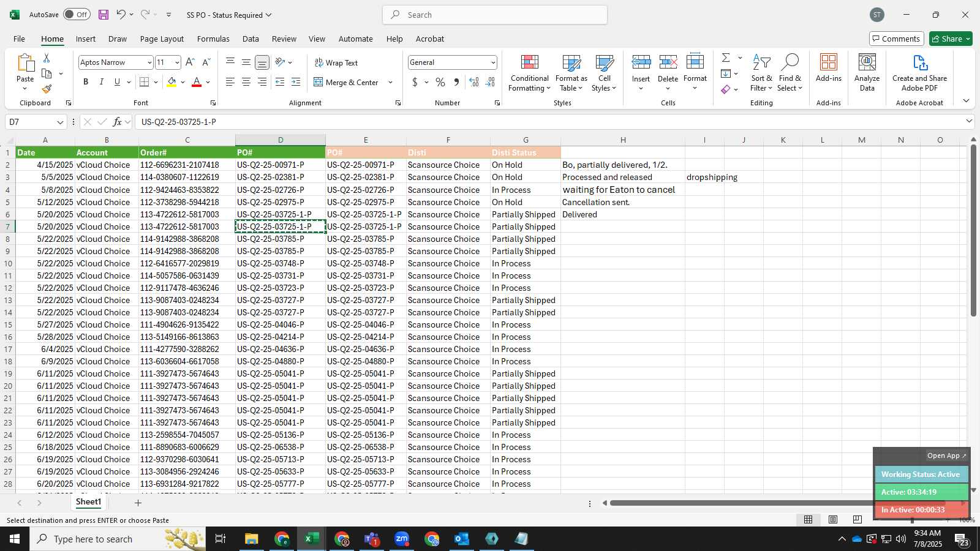Collapse the ribbon with the chevron
The width and height of the screenshot is (980, 551).
(x=966, y=101)
